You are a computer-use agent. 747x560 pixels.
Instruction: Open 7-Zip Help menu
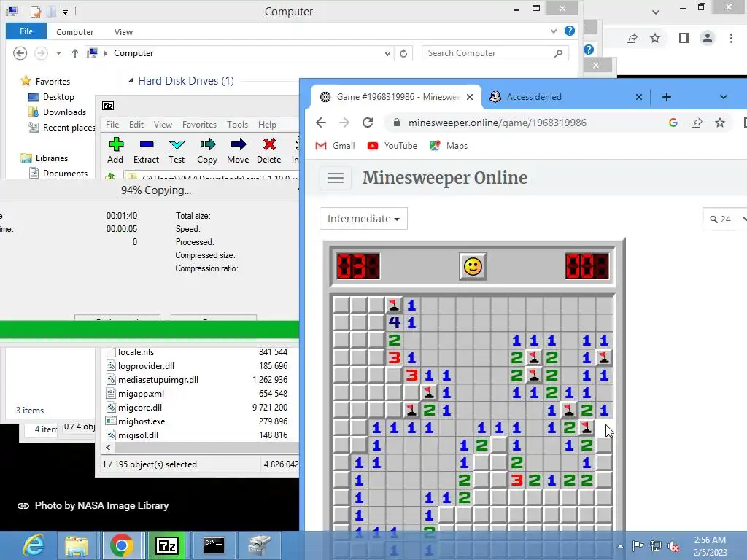(267, 124)
